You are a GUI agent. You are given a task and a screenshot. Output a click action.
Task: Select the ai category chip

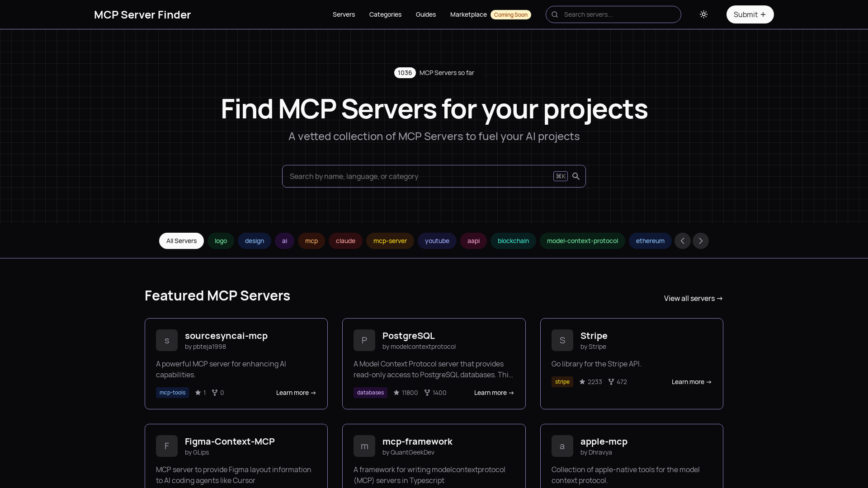(284, 241)
